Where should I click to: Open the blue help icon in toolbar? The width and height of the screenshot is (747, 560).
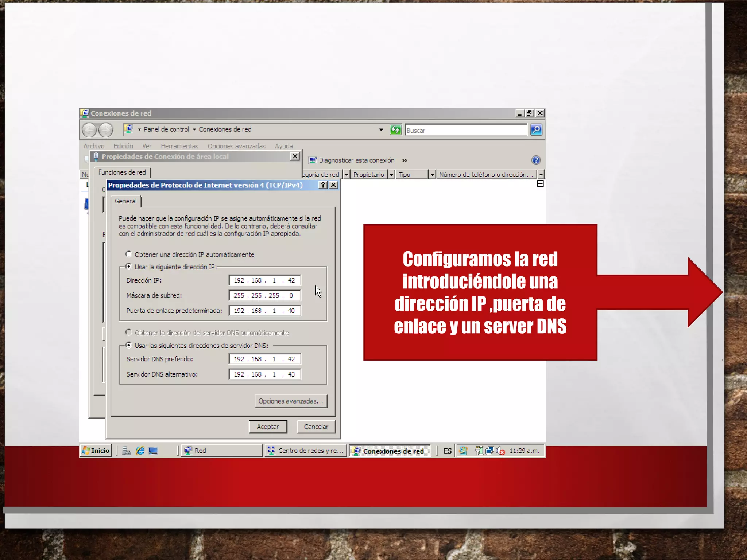536,160
